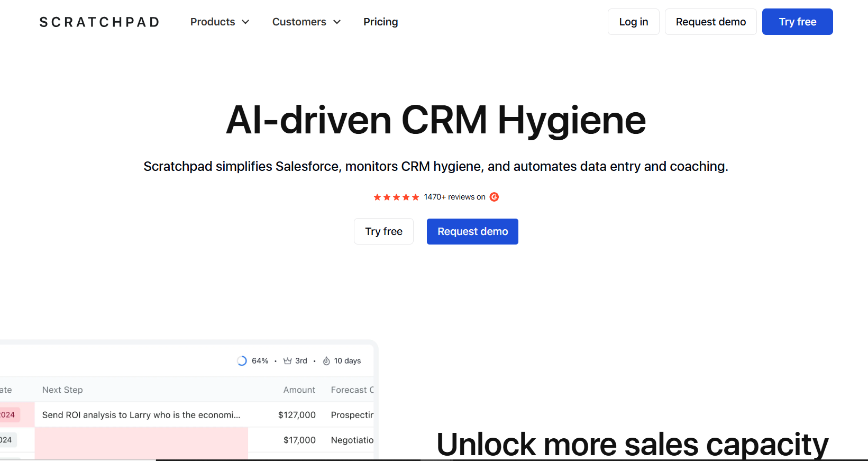The width and height of the screenshot is (868, 461).
Task: Click the 10 days streak label
Action: (348, 361)
